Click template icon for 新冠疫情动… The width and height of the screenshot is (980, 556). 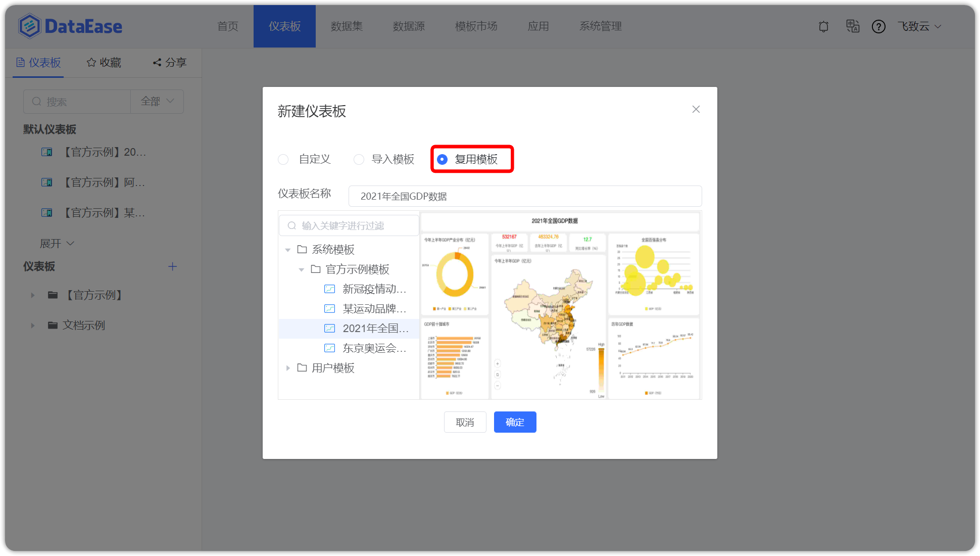tap(330, 289)
